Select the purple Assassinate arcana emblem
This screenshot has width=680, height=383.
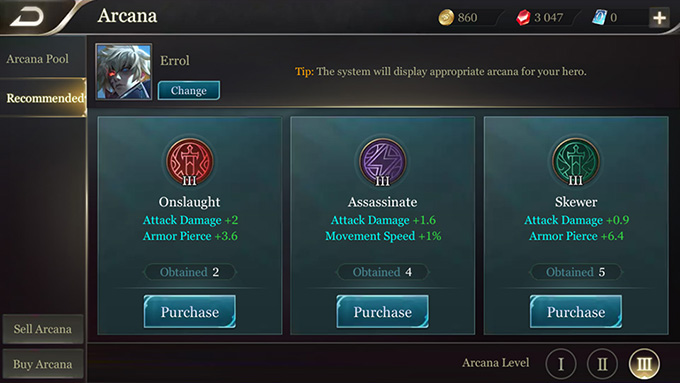pos(382,162)
